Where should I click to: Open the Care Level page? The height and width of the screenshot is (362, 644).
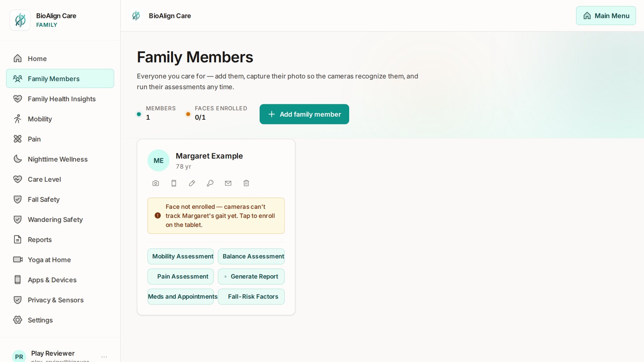tap(60, 179)
